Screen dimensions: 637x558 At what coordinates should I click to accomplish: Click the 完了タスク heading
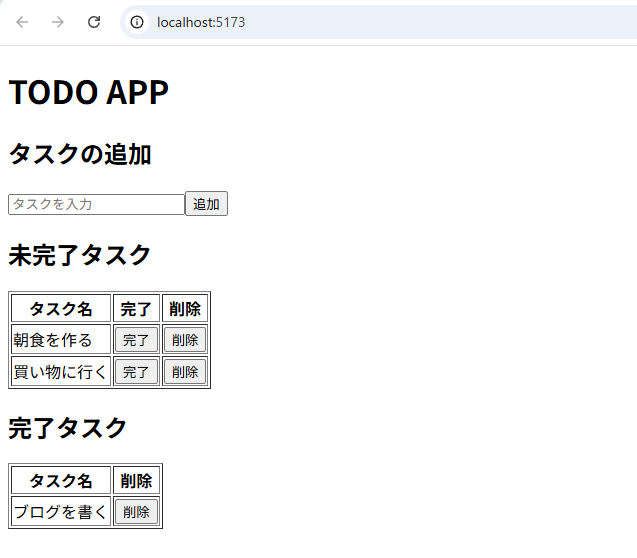[68, 428]
